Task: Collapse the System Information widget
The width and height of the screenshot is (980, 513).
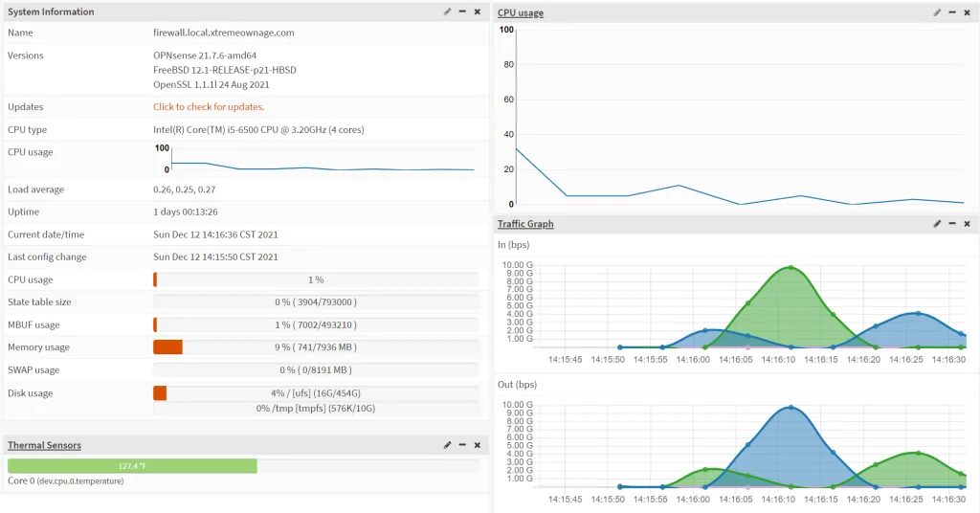Action: [x=462, y=11]
